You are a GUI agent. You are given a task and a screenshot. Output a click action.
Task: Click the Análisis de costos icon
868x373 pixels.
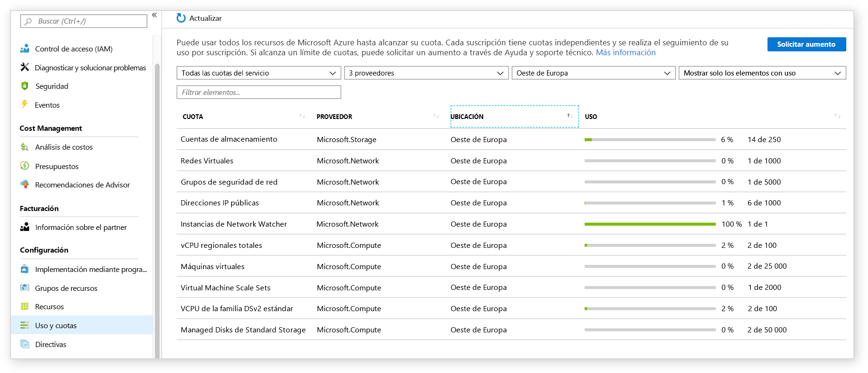coord(25,147)
